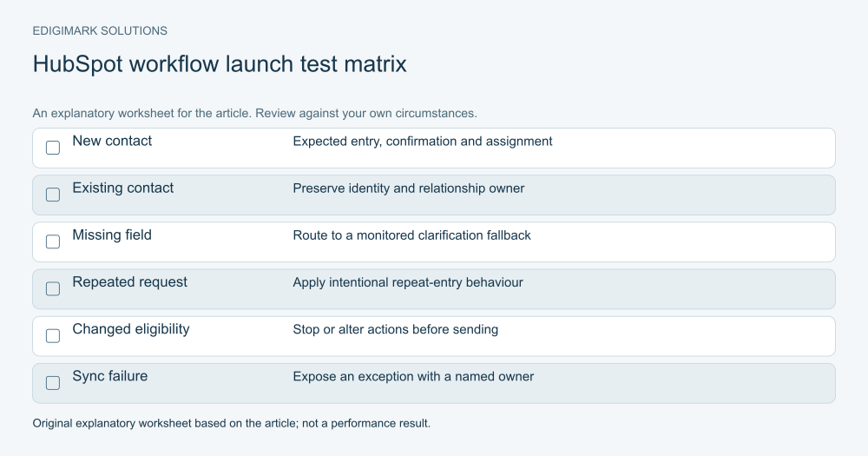This screenshot has width=868, height=456.
Task: Click 'Expected entry, confirmation and assignment' text
Action: pyautogui.click(x=423, y=142)
